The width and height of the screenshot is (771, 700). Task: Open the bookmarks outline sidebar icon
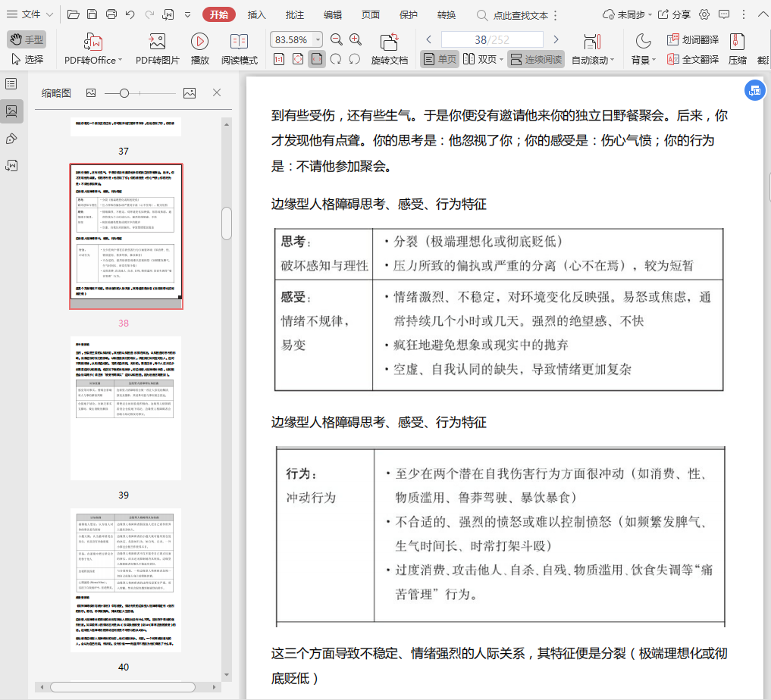(11, 84)
